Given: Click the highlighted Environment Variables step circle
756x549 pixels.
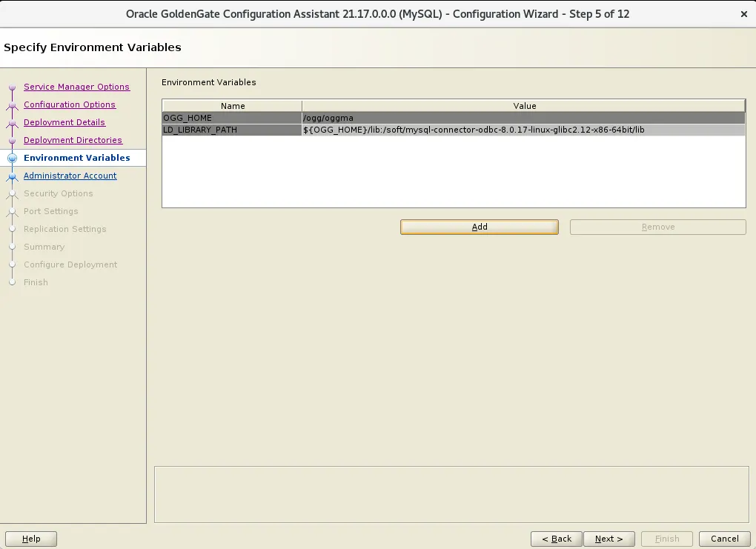Looking at the screenshot, I should pos(12,158).
